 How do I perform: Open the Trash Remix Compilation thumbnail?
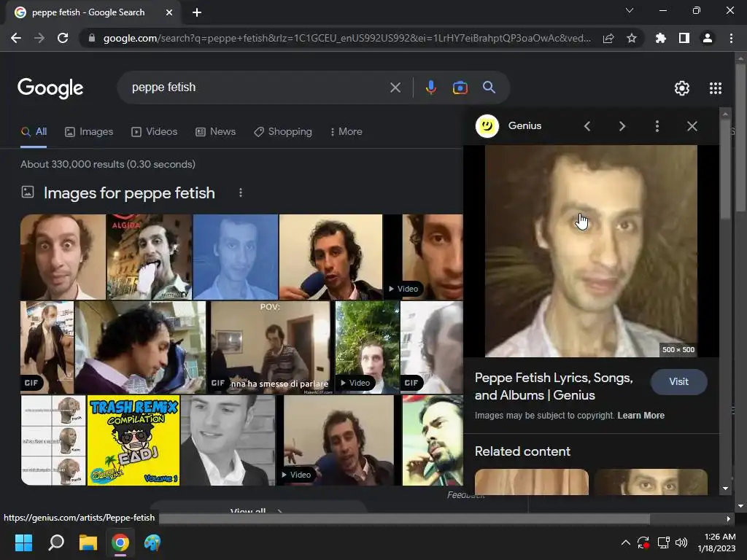133,440
